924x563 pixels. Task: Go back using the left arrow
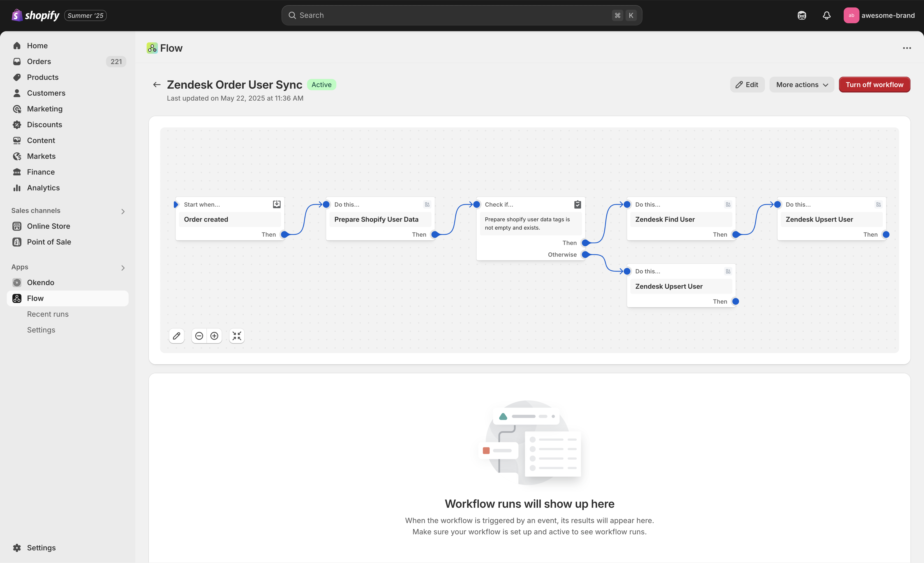(x=157, y=85)
